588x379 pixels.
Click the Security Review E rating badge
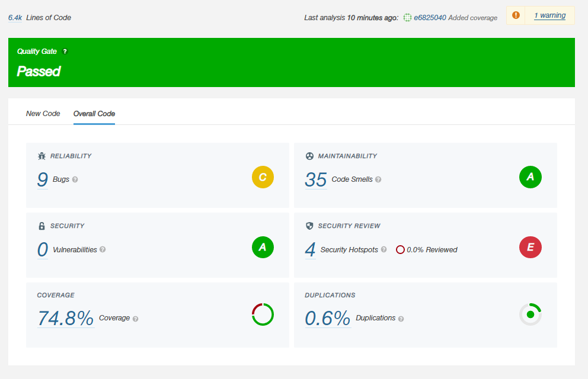coord(531,247)
